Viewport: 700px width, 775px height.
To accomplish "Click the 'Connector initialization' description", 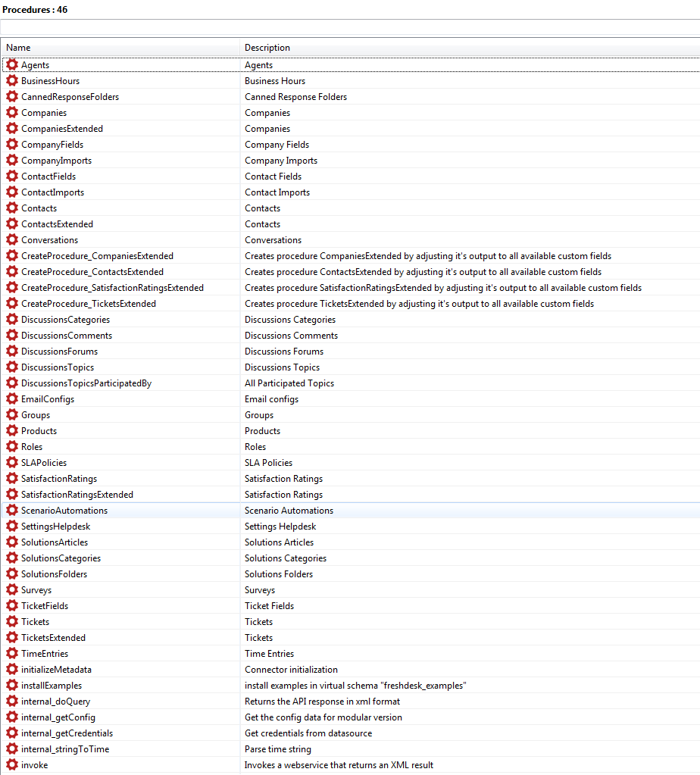I will click(291, 670).
